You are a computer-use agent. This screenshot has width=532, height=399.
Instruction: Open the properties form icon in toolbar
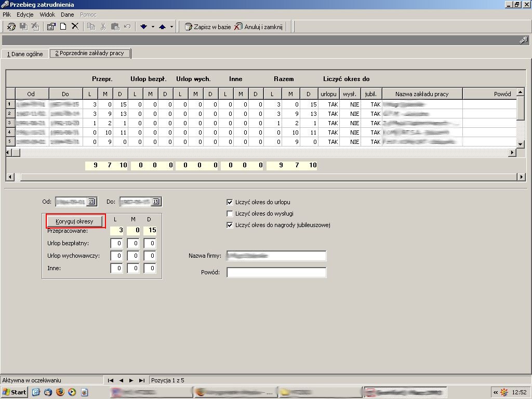(51, 26)
